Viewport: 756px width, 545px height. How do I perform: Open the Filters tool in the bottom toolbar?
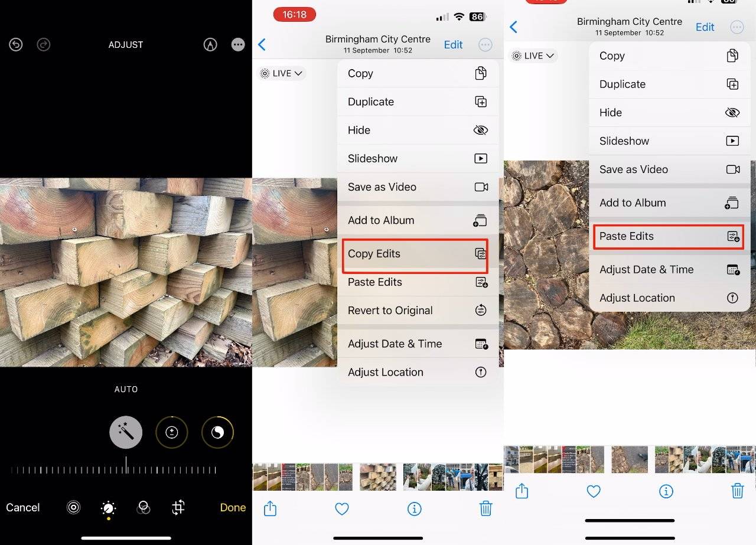click(144, 508)
